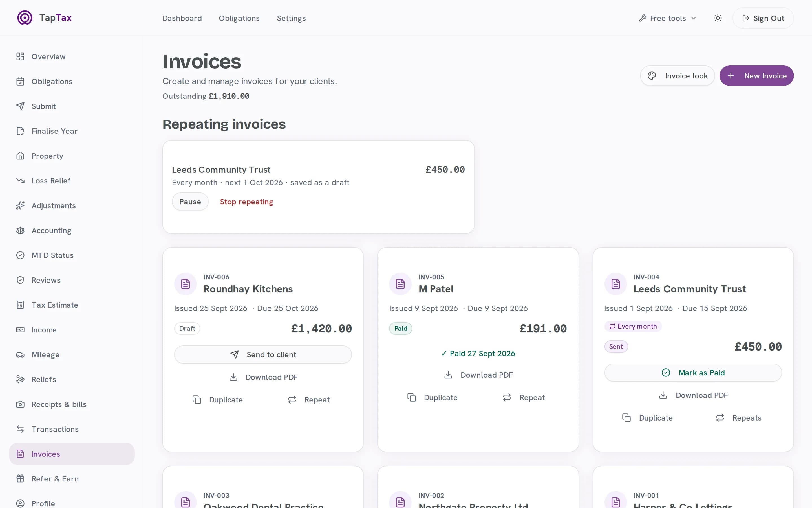Download PDF for INV-006 Roundhay Kitchens
This screenshot has width=812, height=508.
(x=263, y=377)
